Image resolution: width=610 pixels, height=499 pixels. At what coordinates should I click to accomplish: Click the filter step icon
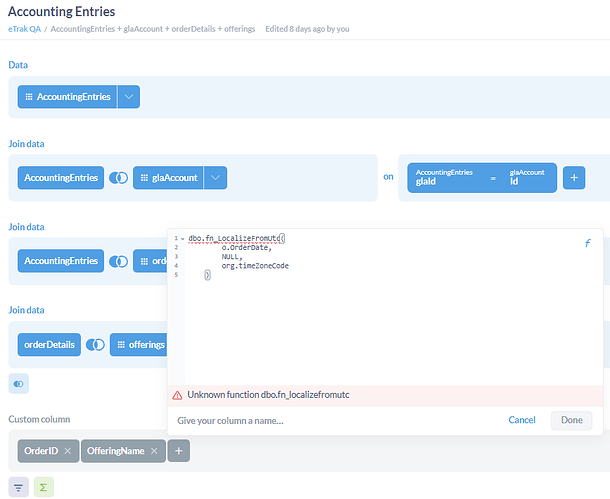point(19,487)
